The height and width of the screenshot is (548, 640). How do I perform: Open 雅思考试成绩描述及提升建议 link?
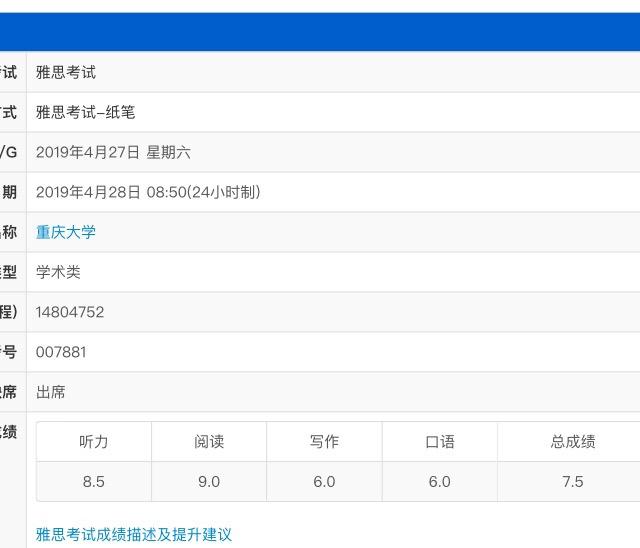[134, 534]
